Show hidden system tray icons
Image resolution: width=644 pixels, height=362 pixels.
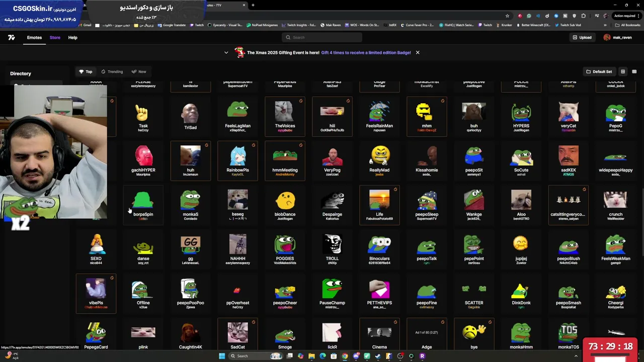[x=576, y=356]
